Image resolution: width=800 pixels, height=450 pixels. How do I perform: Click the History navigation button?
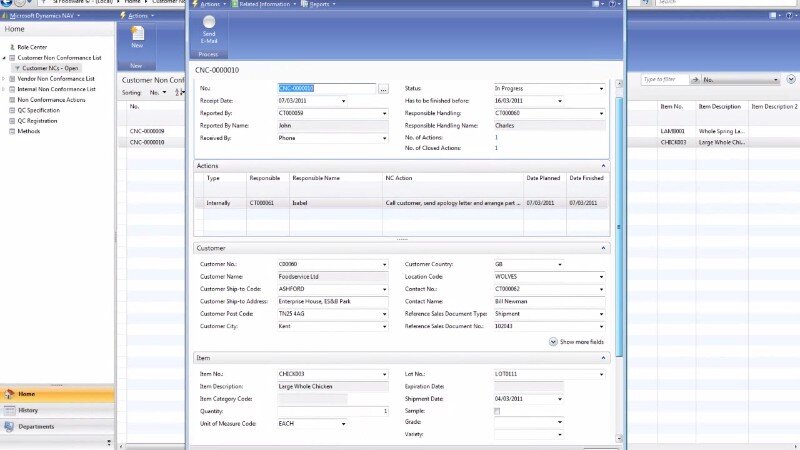click(x=28, y=410)
